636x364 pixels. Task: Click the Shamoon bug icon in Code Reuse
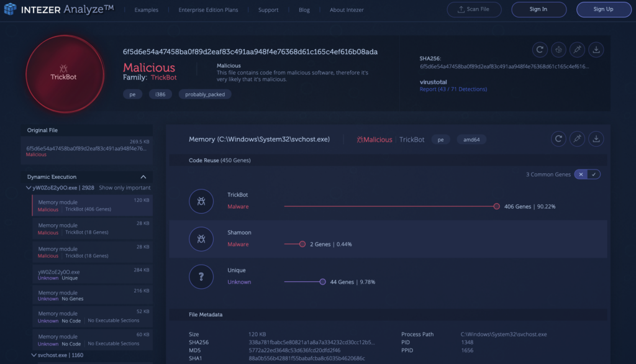pos(201,239)
